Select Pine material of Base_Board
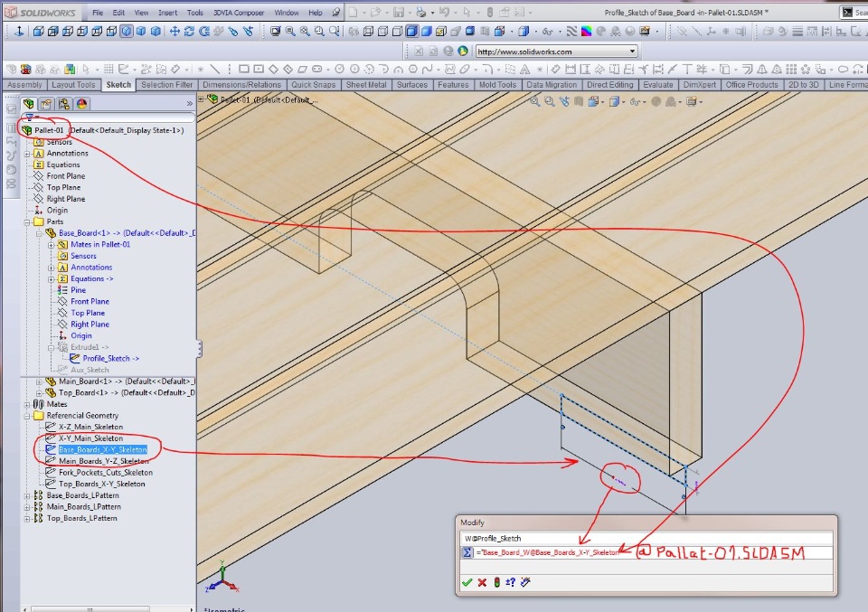 [x=78, y=290]
